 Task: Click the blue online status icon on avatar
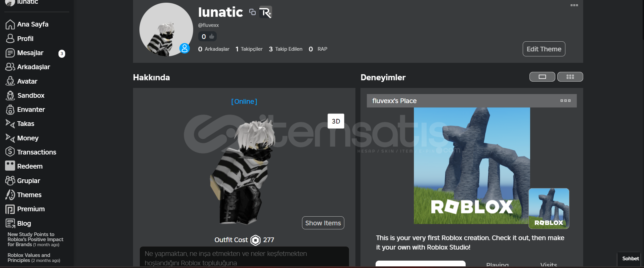pyautogui.click(x=184, y=48)
